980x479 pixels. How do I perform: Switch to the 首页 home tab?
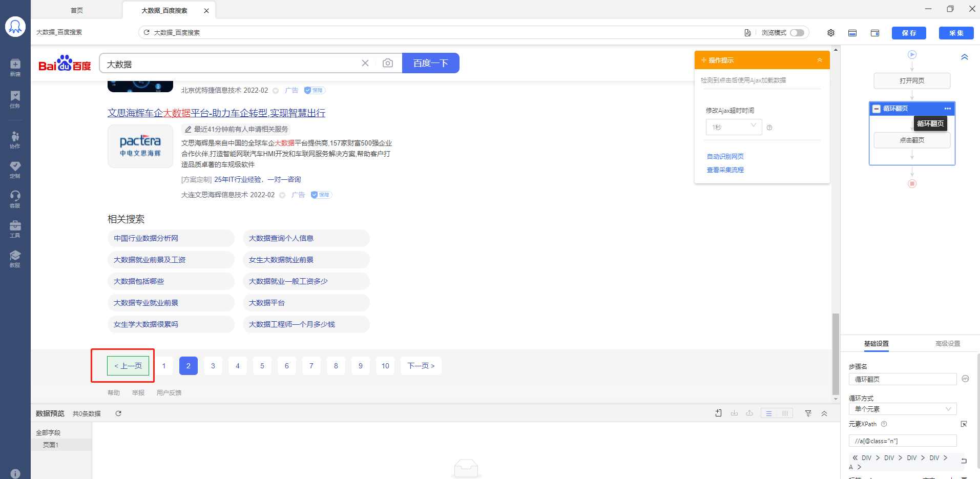77,10
